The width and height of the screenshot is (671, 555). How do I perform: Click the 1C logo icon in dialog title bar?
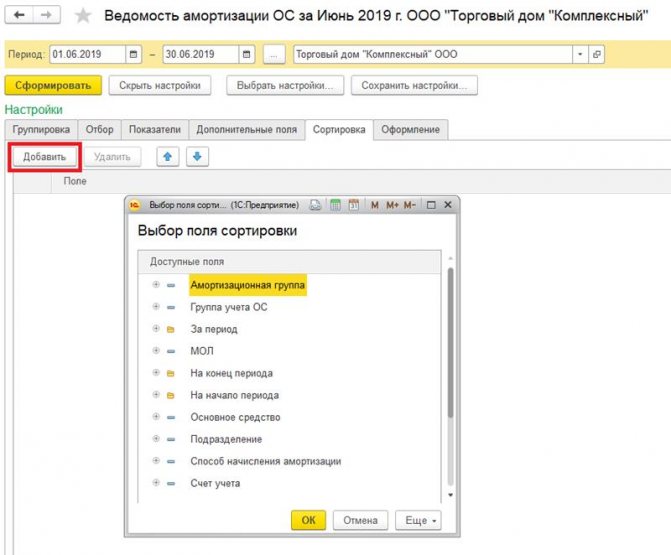135,205
